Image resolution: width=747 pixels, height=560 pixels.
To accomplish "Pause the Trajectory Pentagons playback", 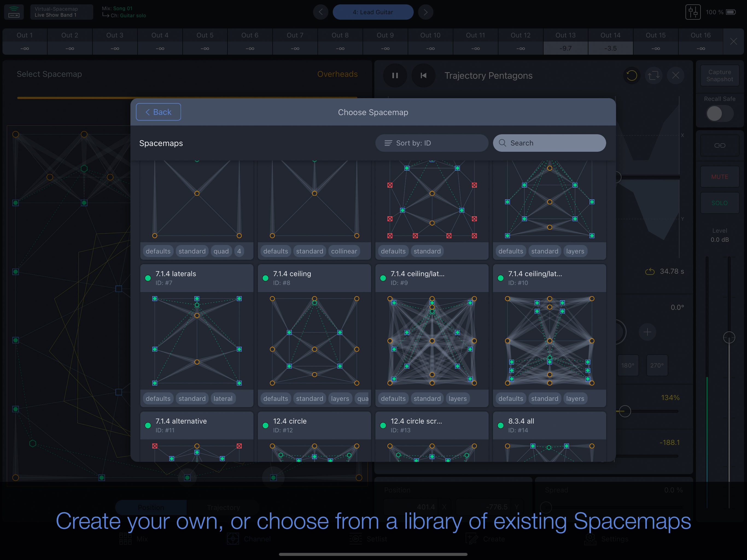I will (x=395, y=75).
